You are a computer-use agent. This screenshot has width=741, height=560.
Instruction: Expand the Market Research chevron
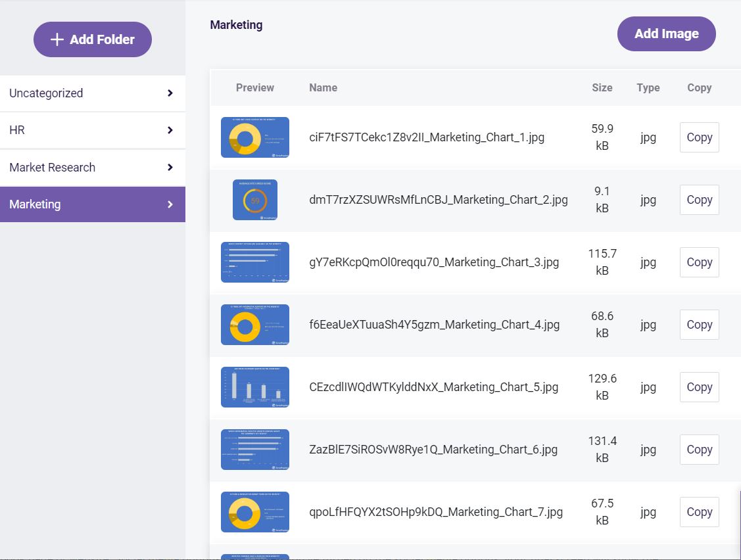(x=170, y=168)
